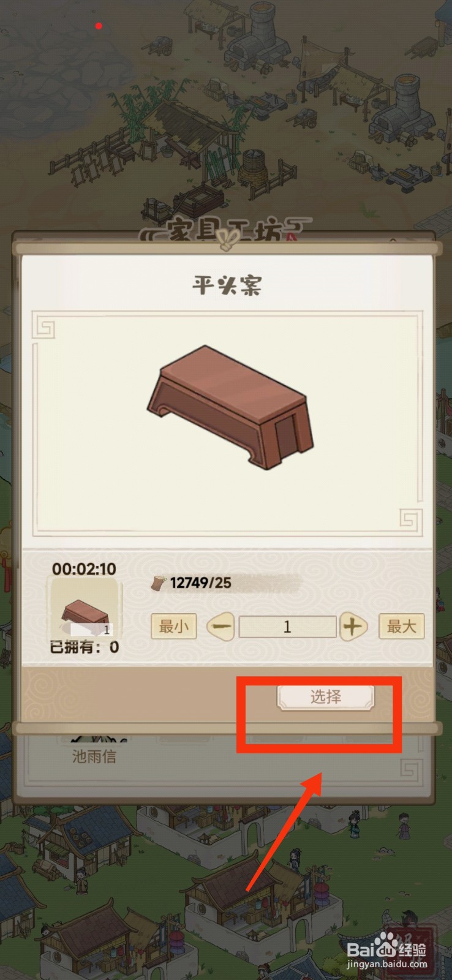Decrease quantity with the minus button
452x980 pixels.
coord(221,627)
